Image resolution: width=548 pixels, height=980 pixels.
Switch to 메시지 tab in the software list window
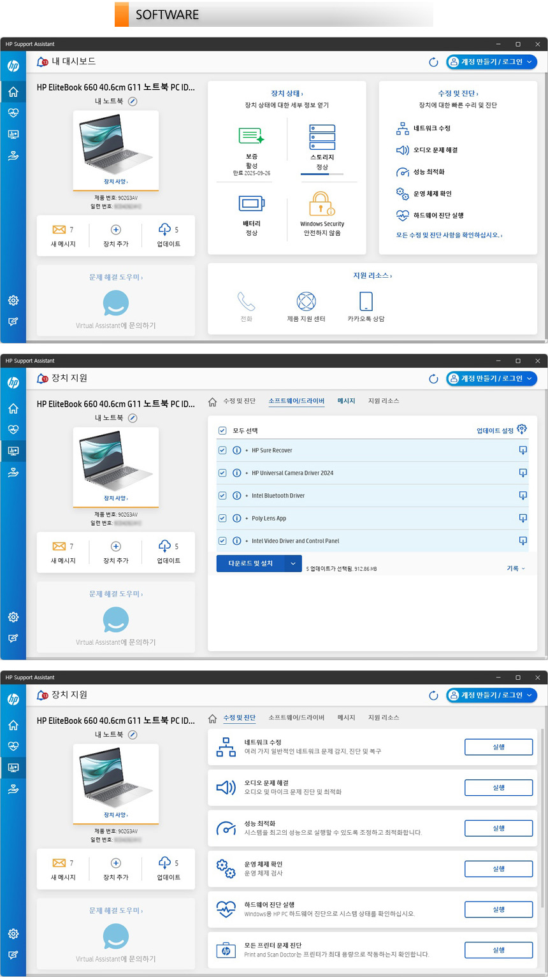pos(346,401)
